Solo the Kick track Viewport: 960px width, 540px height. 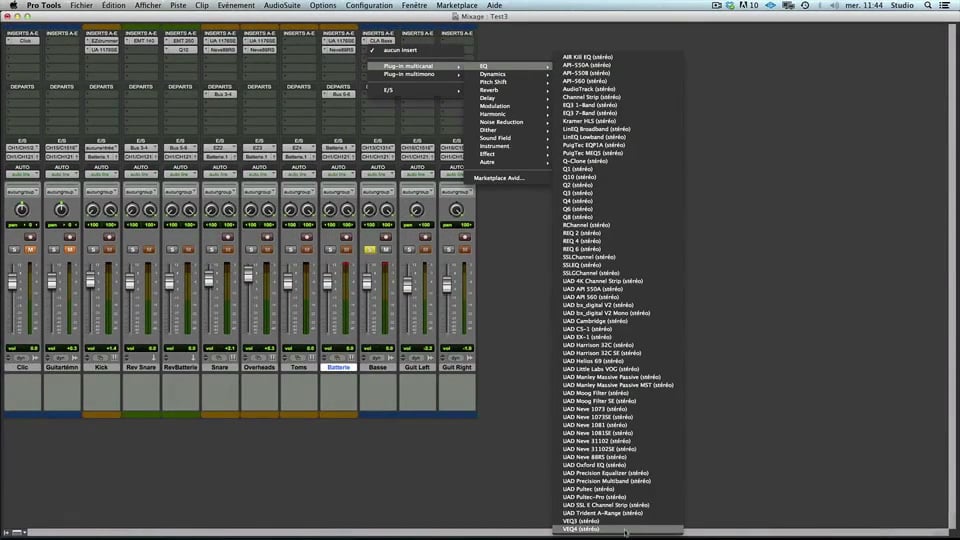94,250
